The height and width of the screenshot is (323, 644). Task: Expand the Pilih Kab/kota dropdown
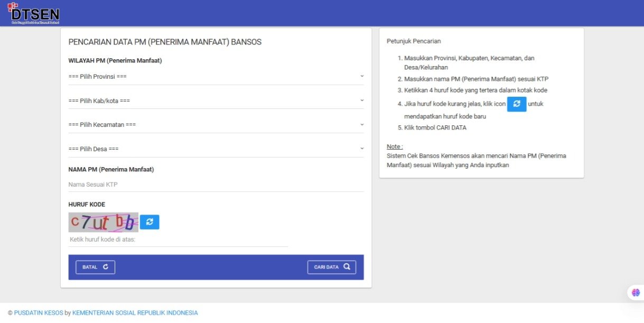[216, 100]
